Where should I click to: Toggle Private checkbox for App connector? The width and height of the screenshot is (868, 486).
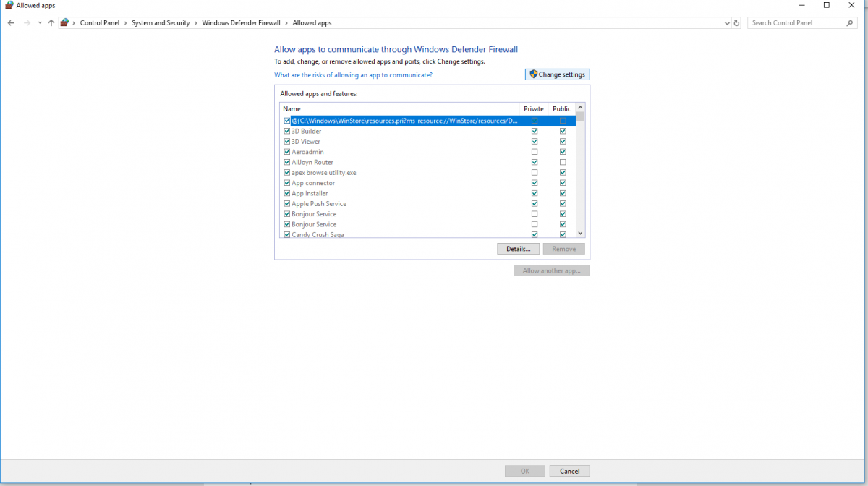pos(535,183)
